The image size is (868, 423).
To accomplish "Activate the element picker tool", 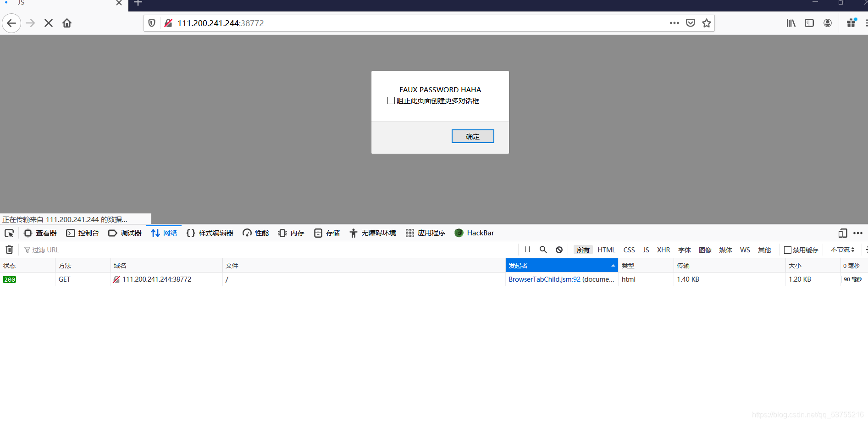I will pyautogui.click(x=9, y=233).
